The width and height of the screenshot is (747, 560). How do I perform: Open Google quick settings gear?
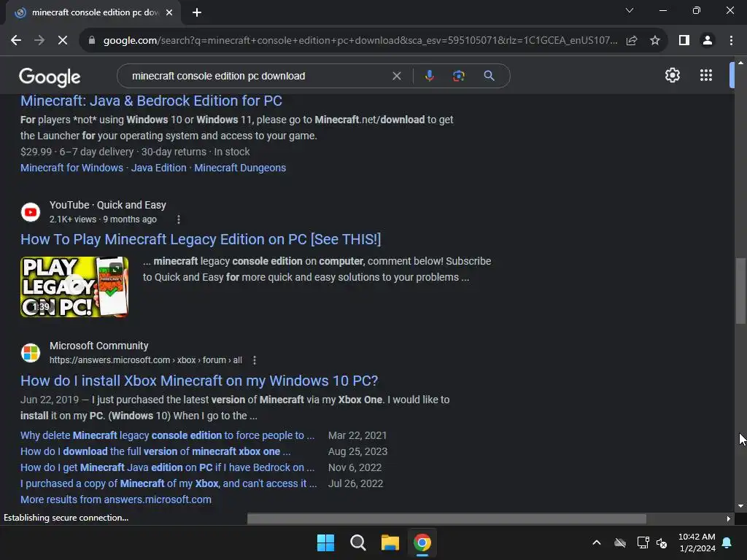672,75
